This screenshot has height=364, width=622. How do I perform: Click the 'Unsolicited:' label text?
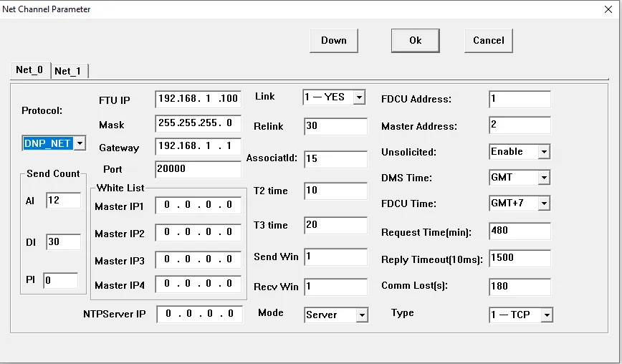408,152
